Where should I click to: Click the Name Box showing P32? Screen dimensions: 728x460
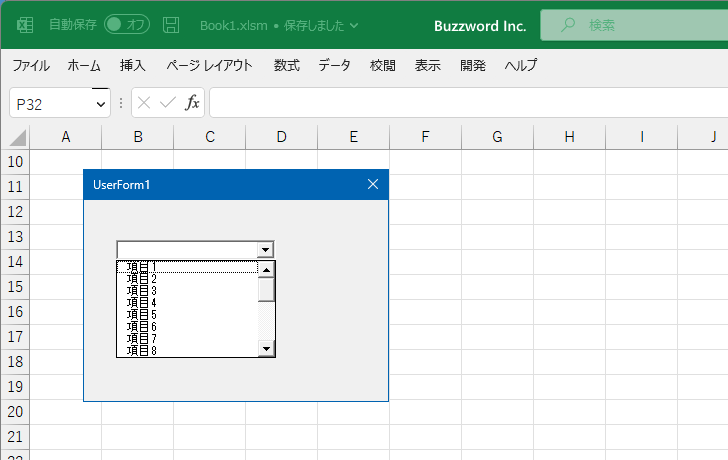(x=52, y=104)
